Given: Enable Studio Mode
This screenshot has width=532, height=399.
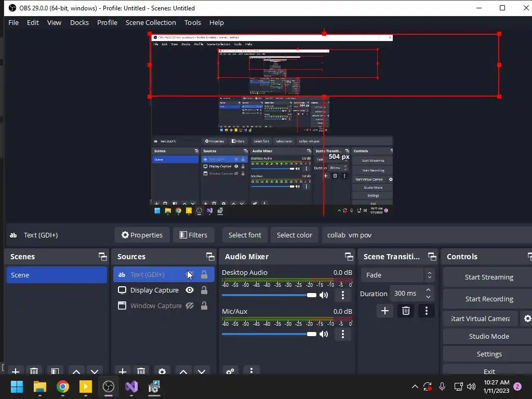Looking at the screenshot, I should coord(488,336).
